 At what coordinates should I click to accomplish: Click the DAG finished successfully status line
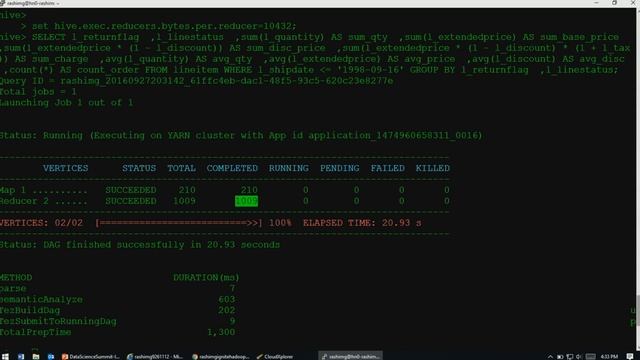[140, 245]
